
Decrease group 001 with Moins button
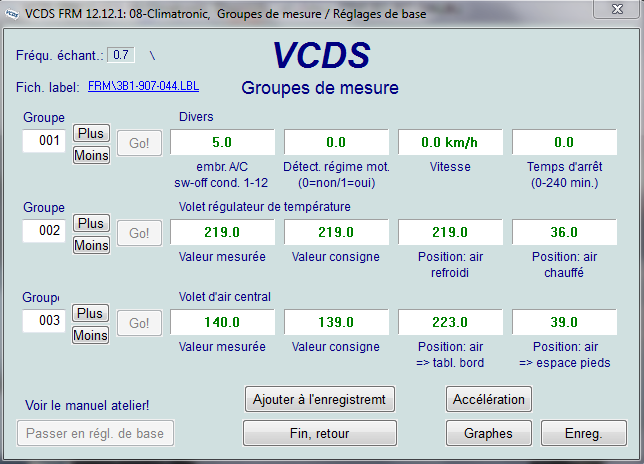point(91,155)
